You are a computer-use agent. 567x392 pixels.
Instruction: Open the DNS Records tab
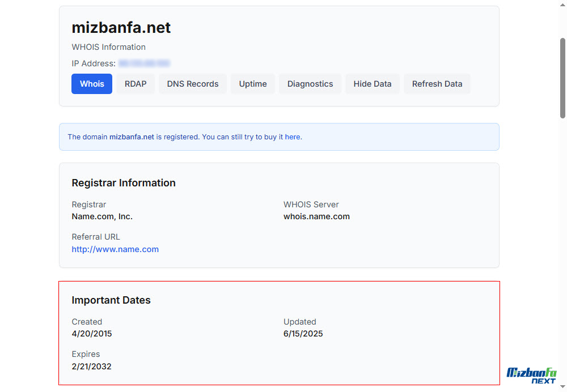tap(193, 84)
